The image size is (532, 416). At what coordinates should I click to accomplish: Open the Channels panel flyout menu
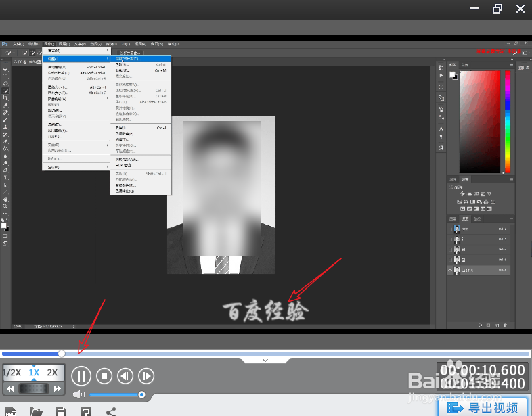pyautogui.click(x=512, y=218)
